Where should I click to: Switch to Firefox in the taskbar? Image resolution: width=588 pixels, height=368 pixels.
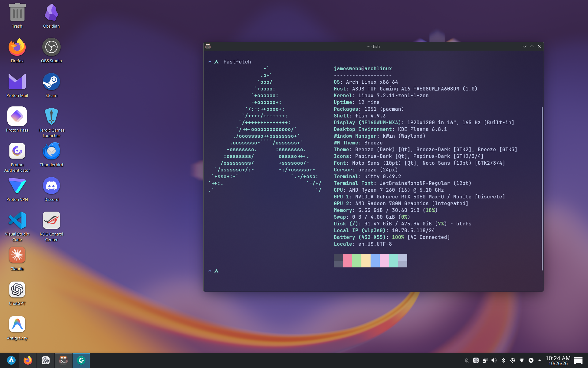(28, 360)
